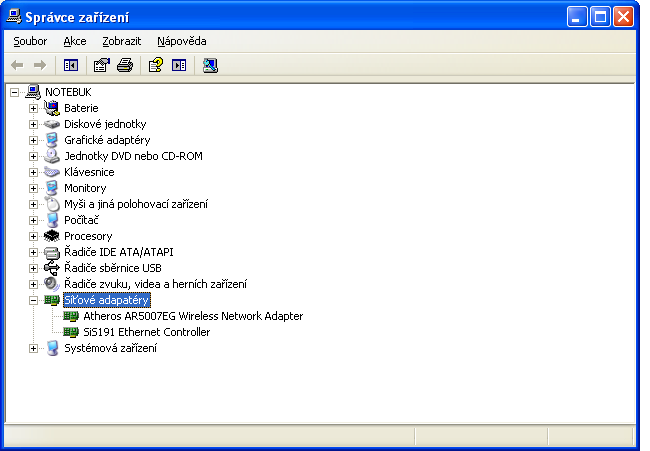650x451 pixels.
Task: Expand the Klávesnice node
Action: pyautogui.click(x=33, y=172)
